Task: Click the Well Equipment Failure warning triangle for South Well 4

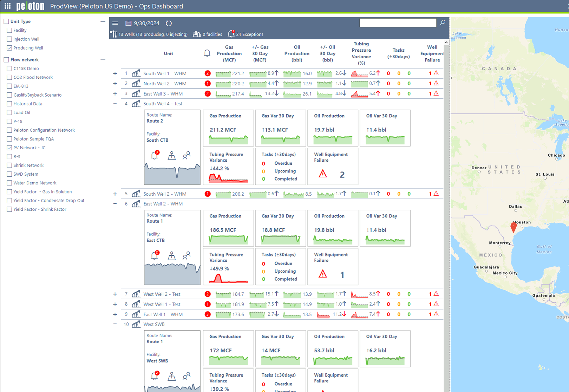Action: click(x=322, y=173)
